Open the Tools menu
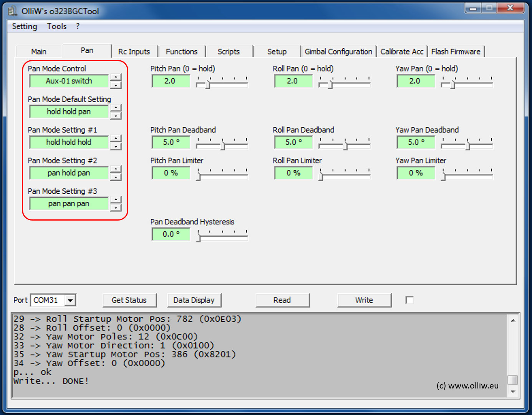The width and height of the screenshot is (532, 415). coord(57,27)
